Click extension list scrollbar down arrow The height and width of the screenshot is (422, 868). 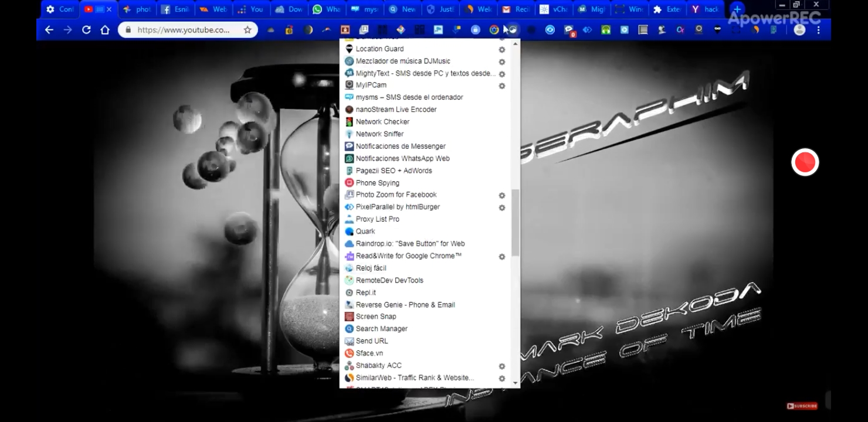pos(516,383)
